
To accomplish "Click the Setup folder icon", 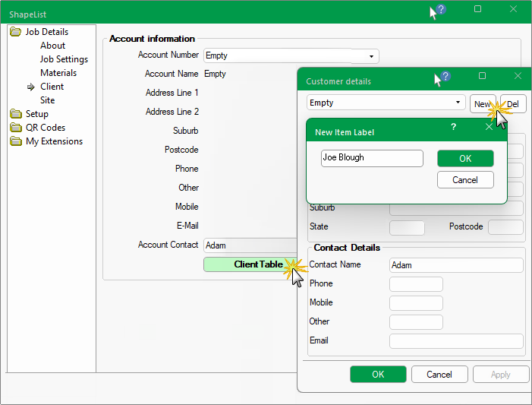I will pyautogui.click(x=15, y=114).
